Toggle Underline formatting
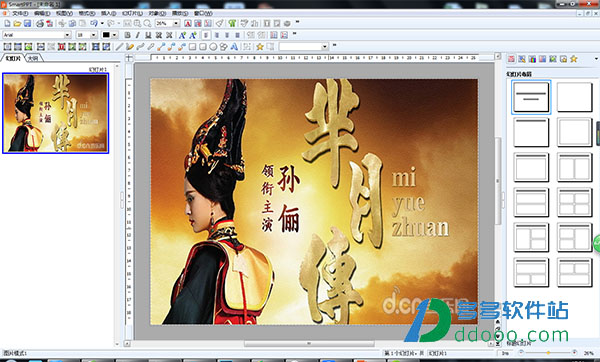This screenshot has width=600, height=362. [148, 35]
